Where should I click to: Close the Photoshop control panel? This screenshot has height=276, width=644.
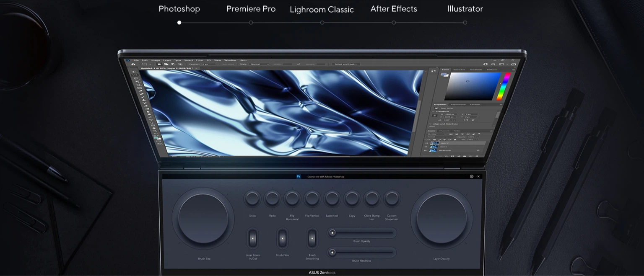tap(478, 176)
